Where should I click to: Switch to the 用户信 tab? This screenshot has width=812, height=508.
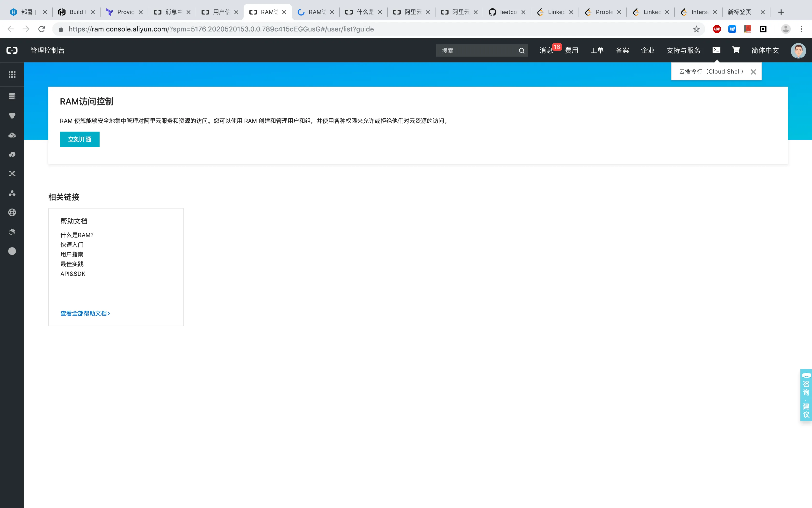point(220,12)
